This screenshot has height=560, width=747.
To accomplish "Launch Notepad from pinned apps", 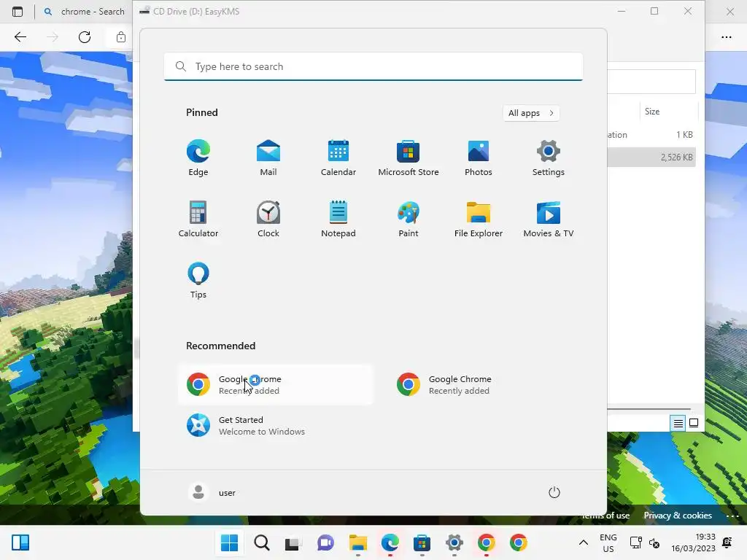I will 338,219.
